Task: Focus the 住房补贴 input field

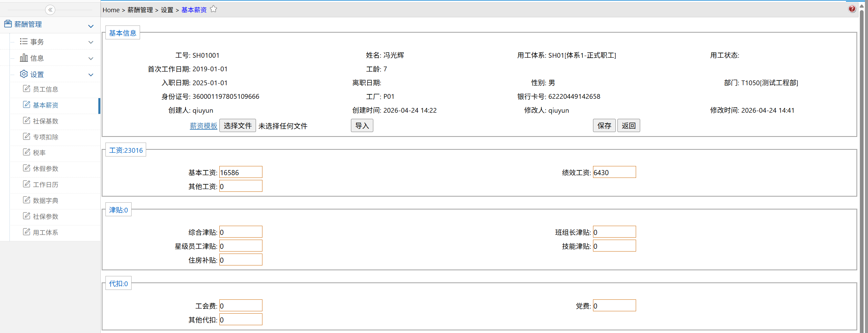Action: pos(241,260)
